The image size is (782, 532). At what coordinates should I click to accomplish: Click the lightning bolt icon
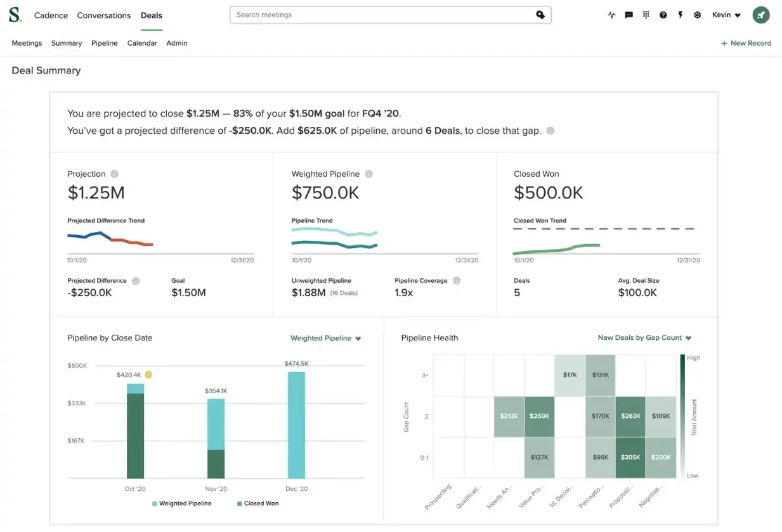pyautogui.click(x=680, y=15)
